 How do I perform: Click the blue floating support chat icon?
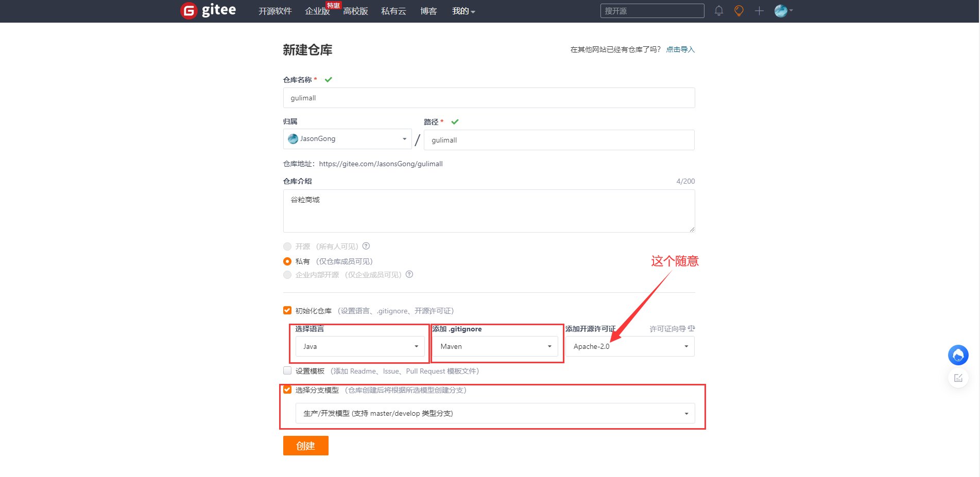[x=958, y=355]
